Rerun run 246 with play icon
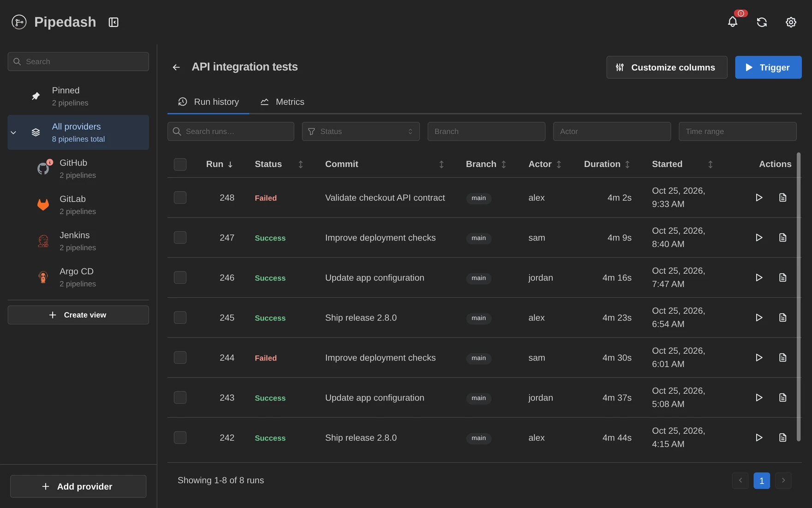Image resolution: width=812 pixels, height=508 pixels. 759,278
